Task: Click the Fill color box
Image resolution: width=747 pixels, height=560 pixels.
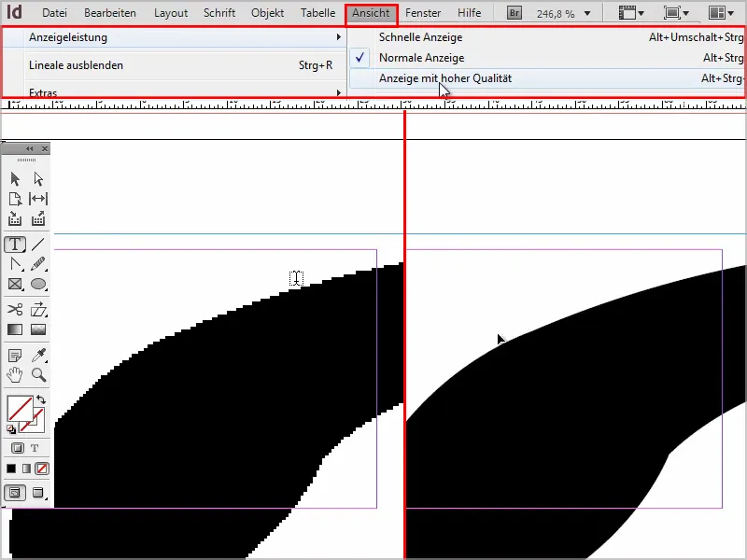Action: click(20, 409)
